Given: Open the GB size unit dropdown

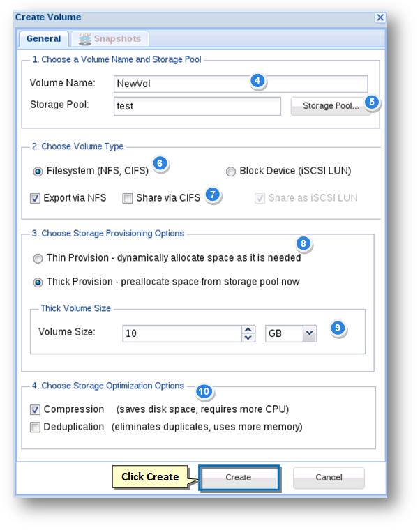Looking at the screenshot, I should [x=310, y=333].
